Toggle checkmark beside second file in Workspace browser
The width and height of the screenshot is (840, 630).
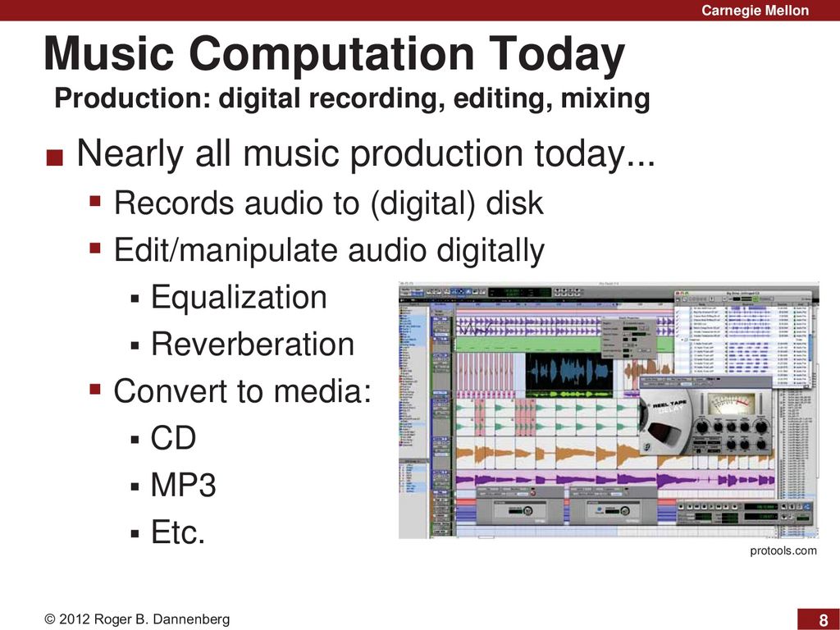(678, 313)
